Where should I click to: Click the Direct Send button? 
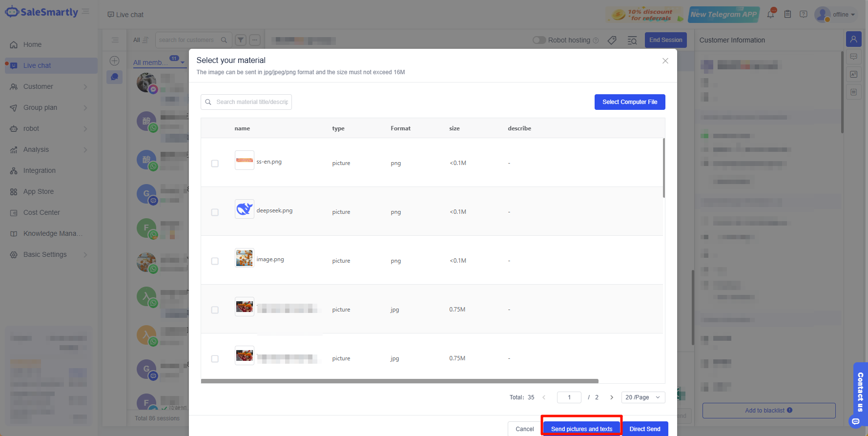pos(644,429)
